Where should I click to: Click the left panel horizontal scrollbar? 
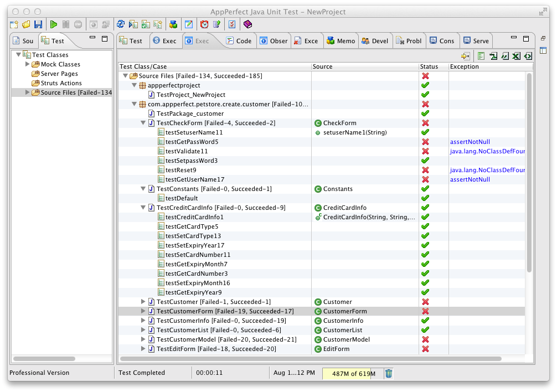(x=44, y=359)
